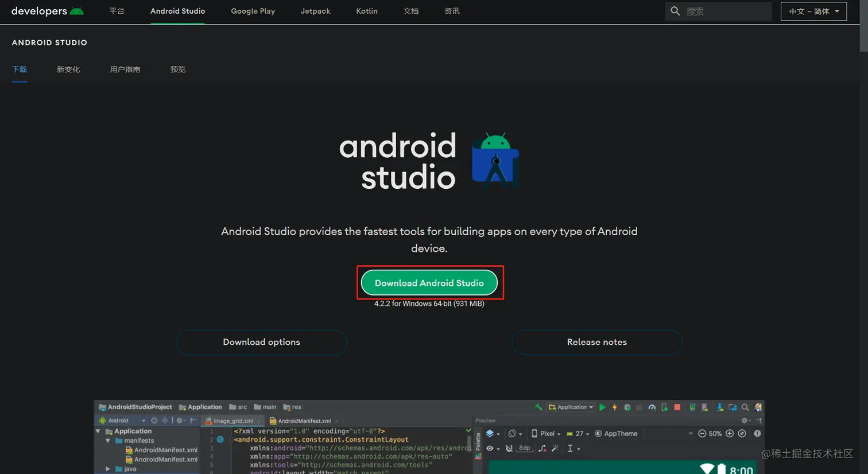
Task: Open the eye view options dropdown
Action: [x=493, y=449]
